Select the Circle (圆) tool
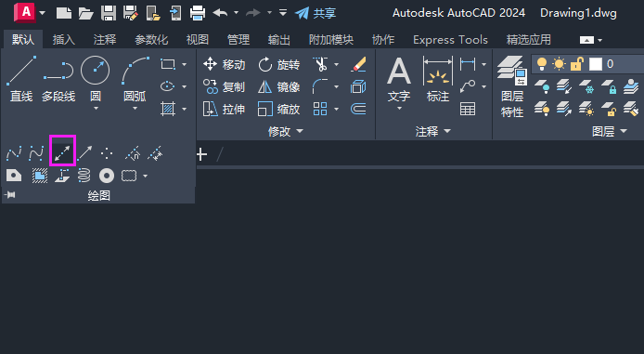The width and height of the screenshot is (644, 354). click(x=96, y=78)
